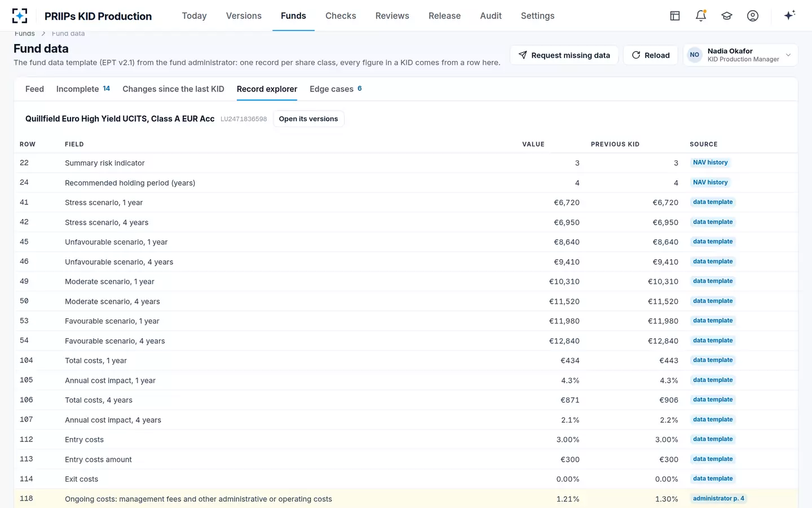This screenshot has height=508, width=812.
Task: Switch to the Feed tab
Action: [34, 89]
